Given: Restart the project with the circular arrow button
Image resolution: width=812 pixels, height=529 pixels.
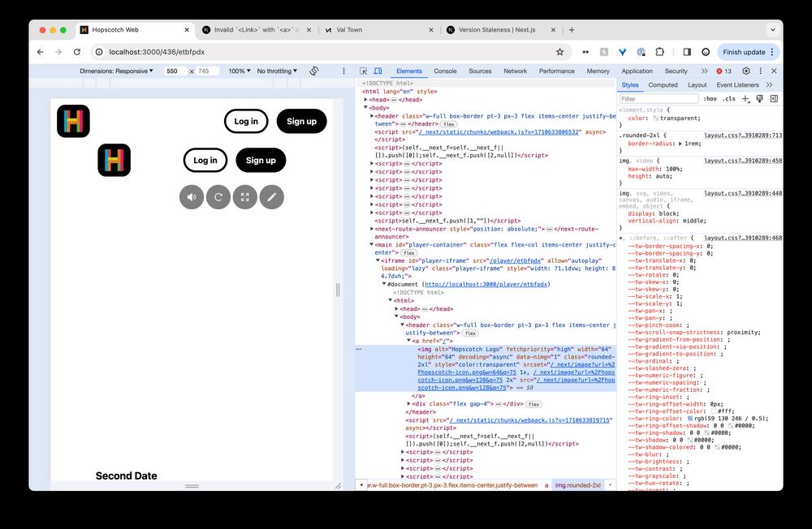Looking at the screenshot, I should [218, 197].
